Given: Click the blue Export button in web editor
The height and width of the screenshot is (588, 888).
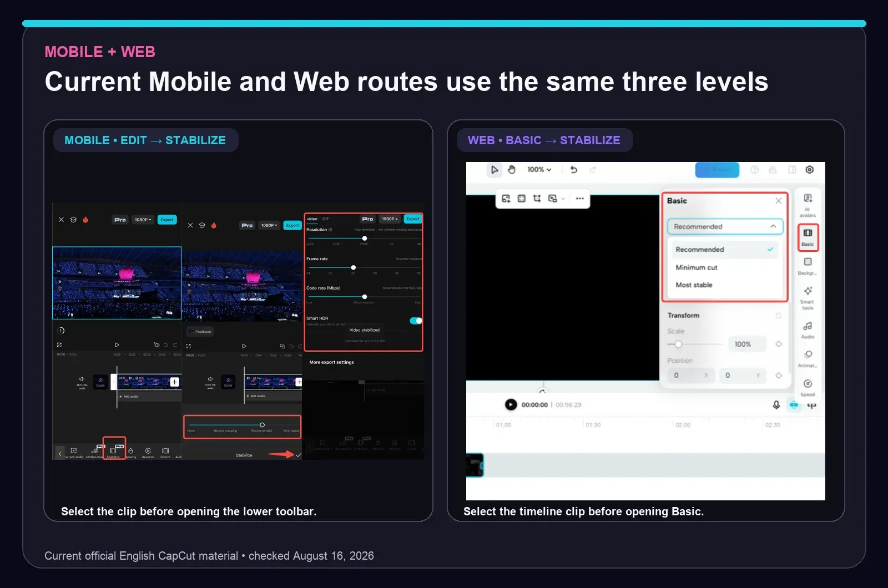Looking at the screenshot, I should 717,170.
